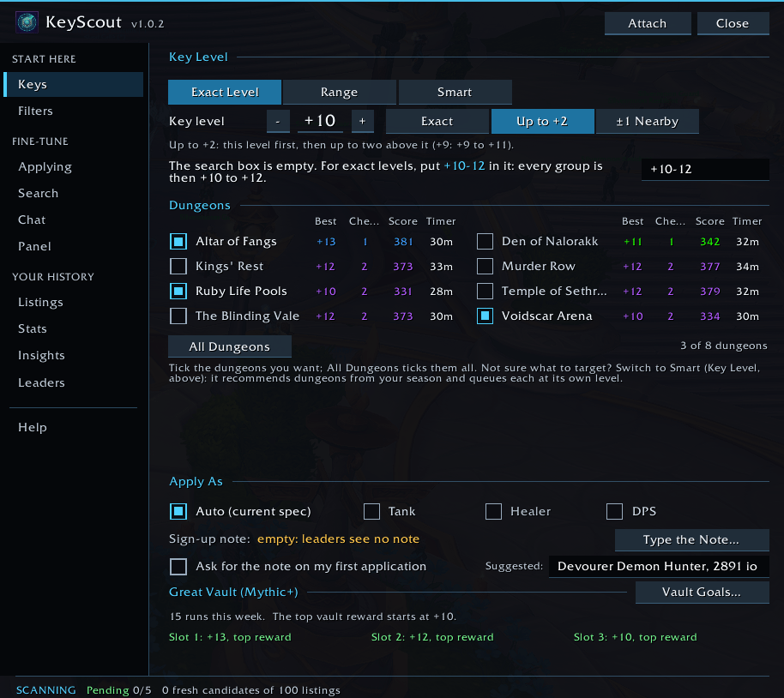Click the Attach button
Image resolution: width=784 pixels, height=698 pixels.
point(648,23)
